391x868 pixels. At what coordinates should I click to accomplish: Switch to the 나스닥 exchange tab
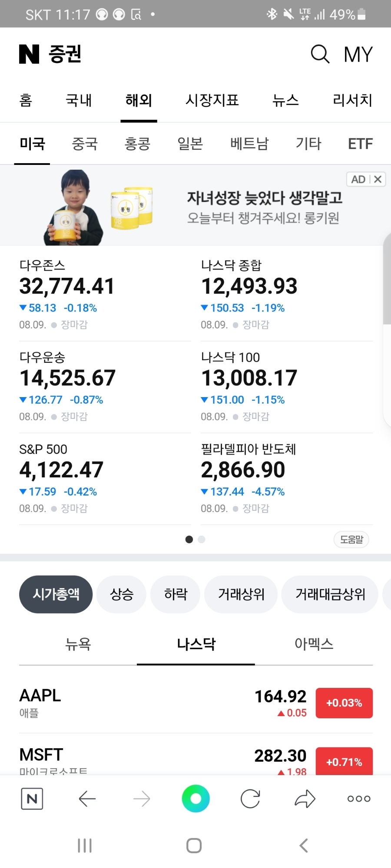pyautogui.click(x=196, y=644)
